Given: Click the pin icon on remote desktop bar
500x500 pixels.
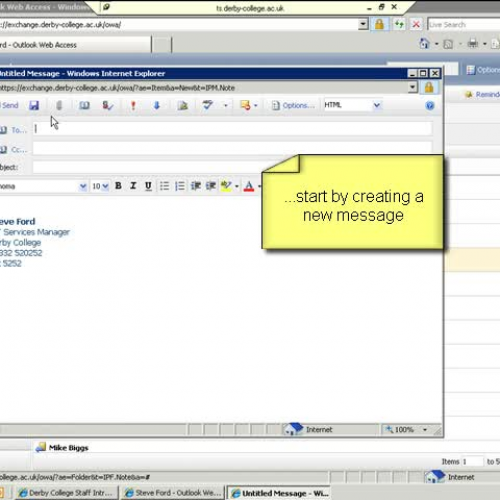Looking at the screenshot, I should point(106,7).
